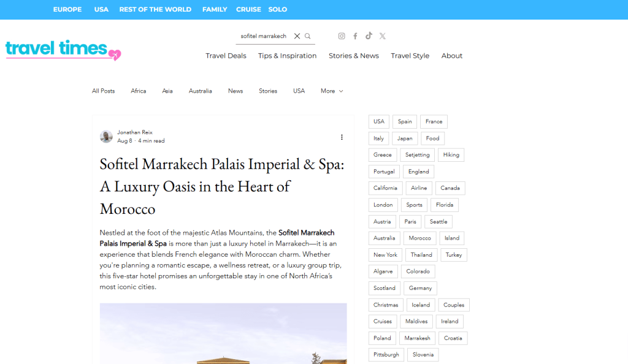Open the Travel Deals menu
Screen dimensions: 628x364
(226, 56)
